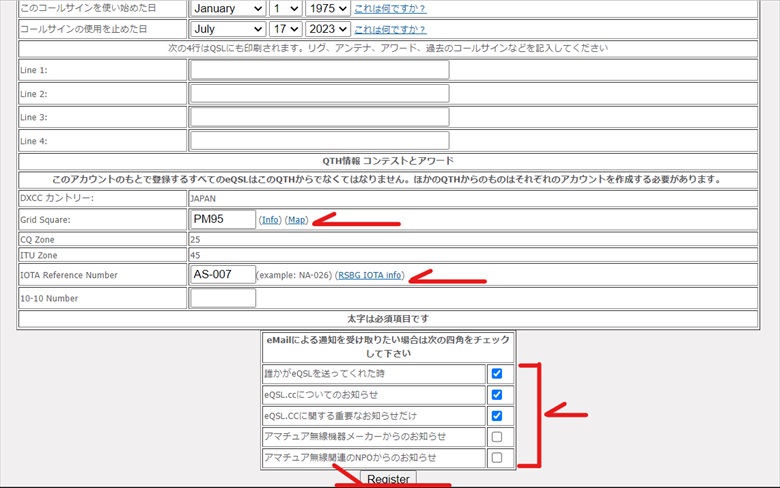Open start month dropdown showing January
This screenshot has width=780, height=488.
pyautogui.click(x=228, y=8)
